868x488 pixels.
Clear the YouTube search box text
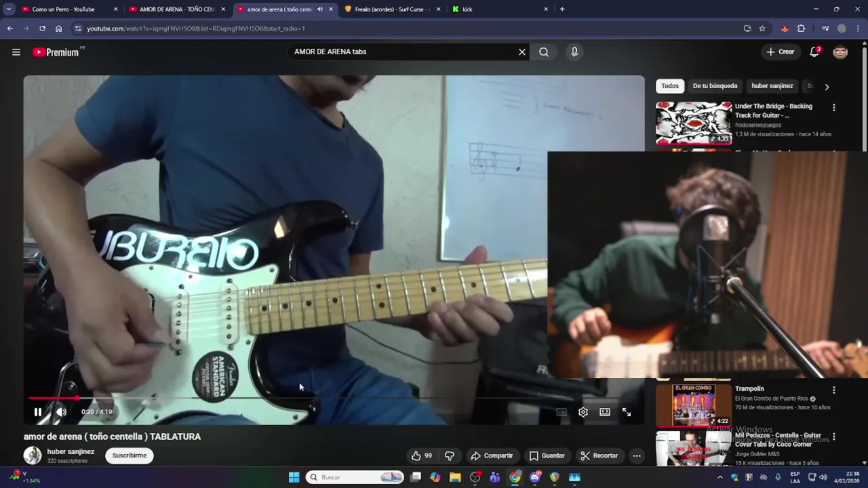click(522, 52)
